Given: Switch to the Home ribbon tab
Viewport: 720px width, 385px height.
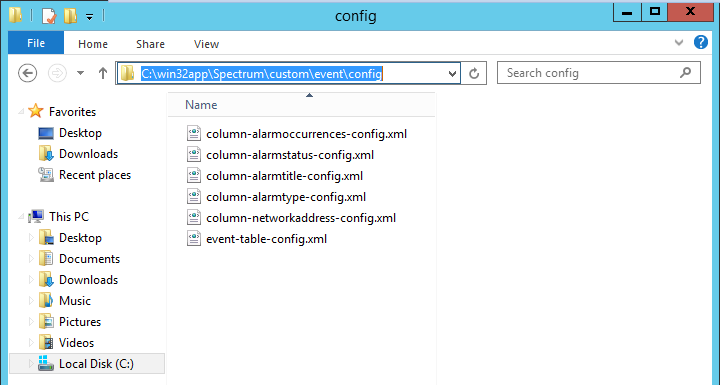Looking at the screenshot, I should pos(93,44).
